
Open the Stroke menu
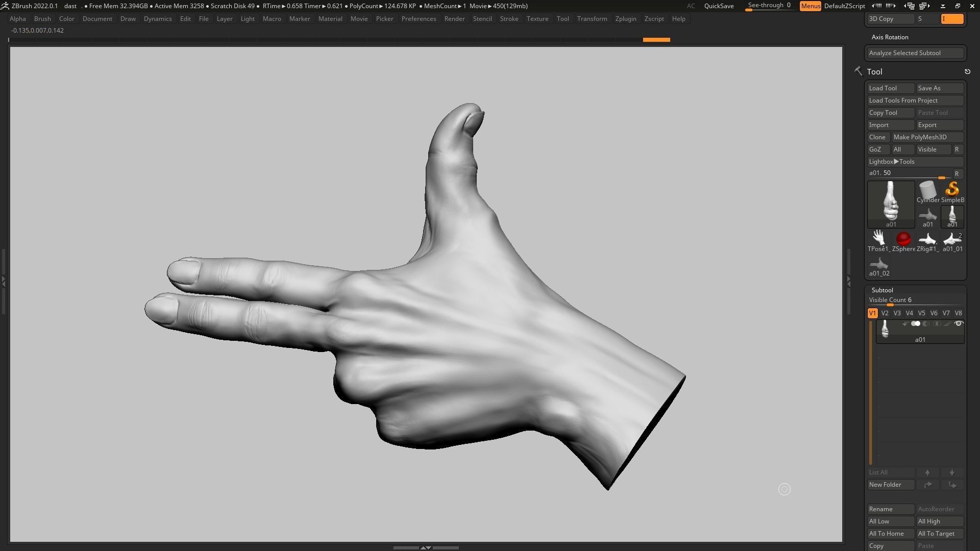pyautogui.click(x=509, y=19)
